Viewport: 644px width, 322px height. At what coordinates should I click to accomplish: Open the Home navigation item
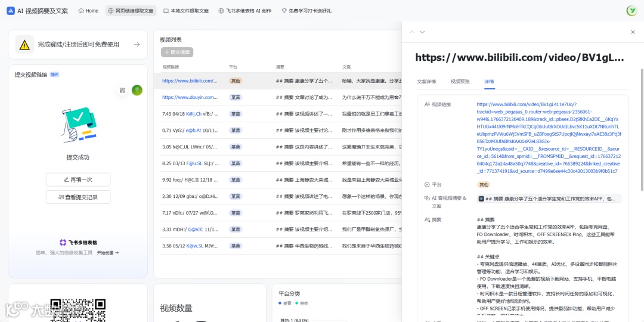pos(88,11)
